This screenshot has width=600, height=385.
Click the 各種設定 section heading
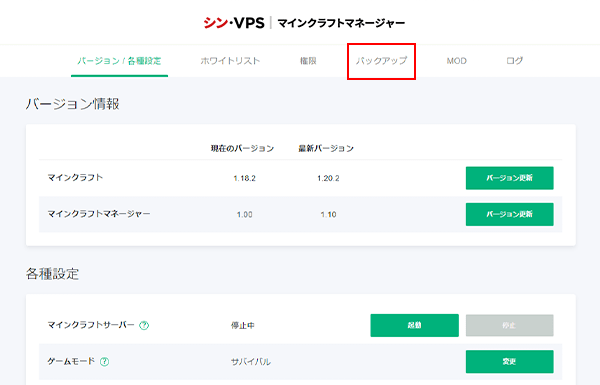point(52,274)
